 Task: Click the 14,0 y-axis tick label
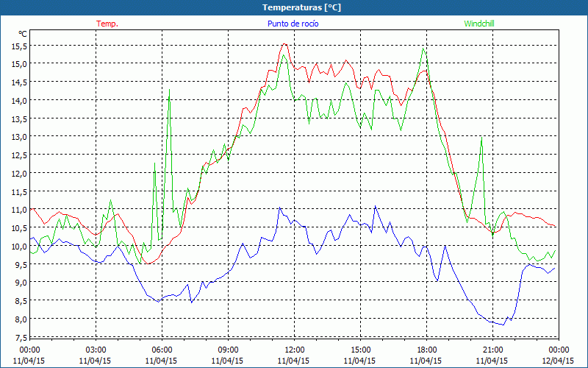click(x=20, y=100)
